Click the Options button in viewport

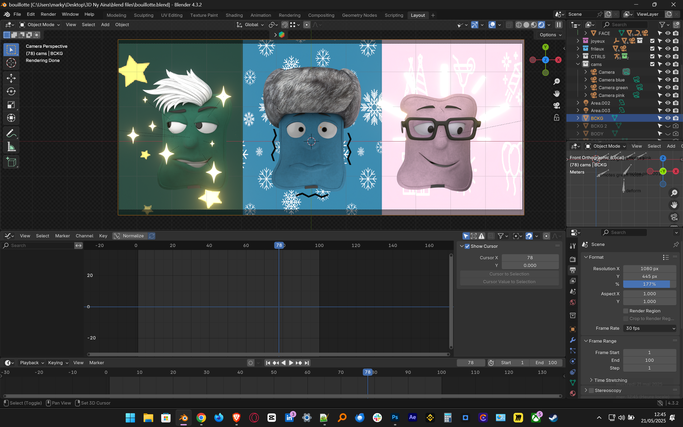point(549,35)
